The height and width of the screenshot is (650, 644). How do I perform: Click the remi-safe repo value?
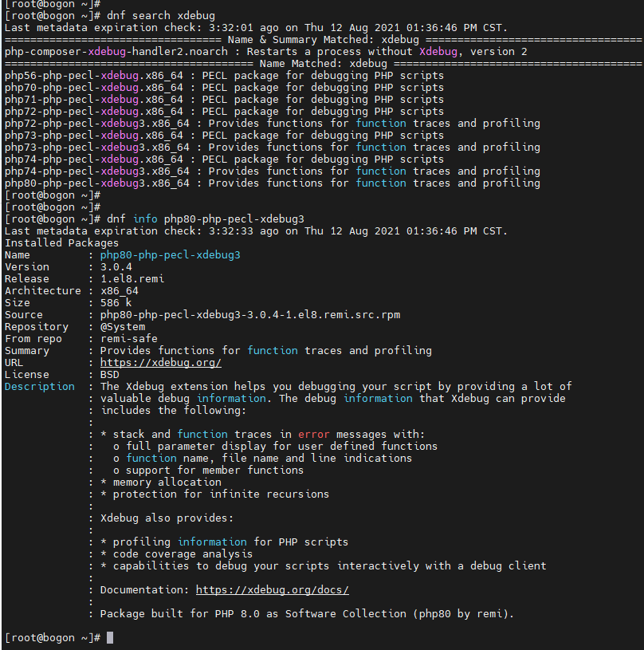point(128,339)
